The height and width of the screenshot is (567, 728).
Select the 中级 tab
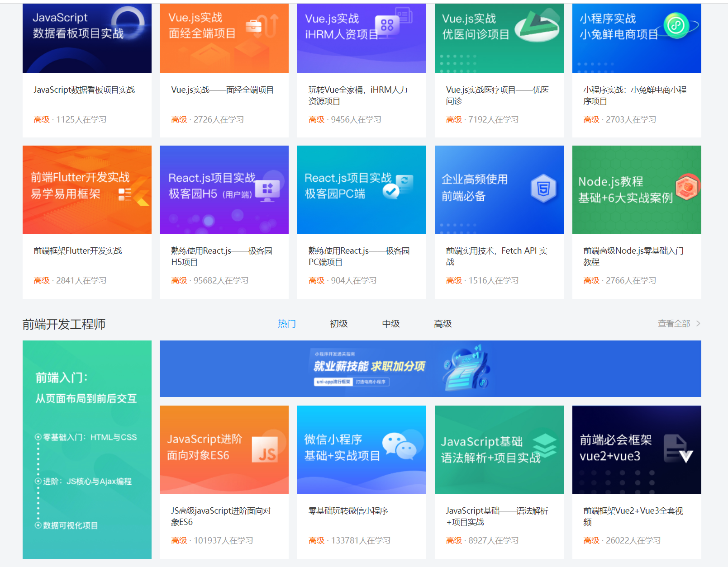391,324
